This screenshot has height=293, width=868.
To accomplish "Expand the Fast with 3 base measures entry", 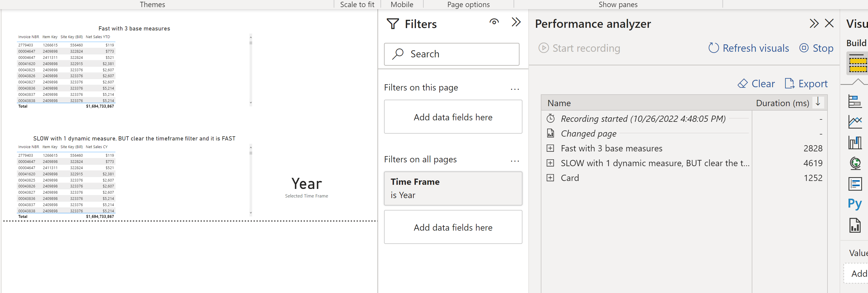I will pos(550,148).
